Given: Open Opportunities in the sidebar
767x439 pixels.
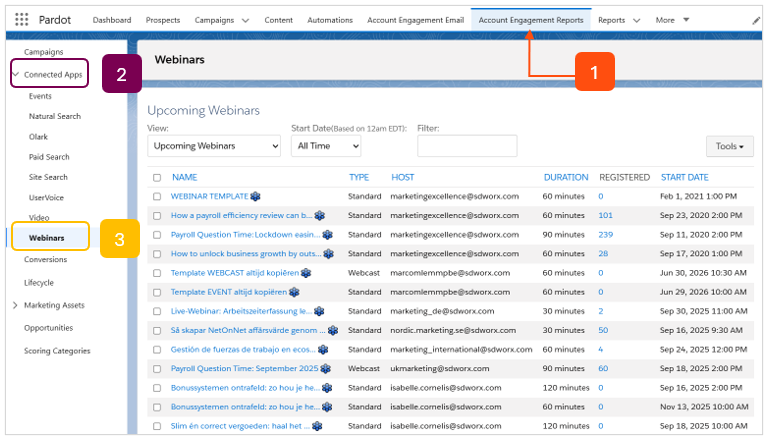Looking at the screenshot, I should tap(48, 328).
